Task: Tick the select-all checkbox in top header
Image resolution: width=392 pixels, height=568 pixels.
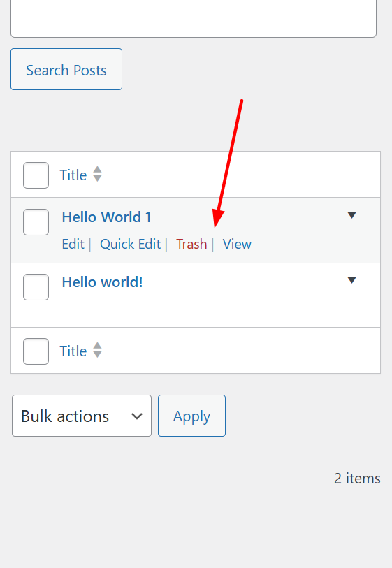Action: [x=36, y=175]
